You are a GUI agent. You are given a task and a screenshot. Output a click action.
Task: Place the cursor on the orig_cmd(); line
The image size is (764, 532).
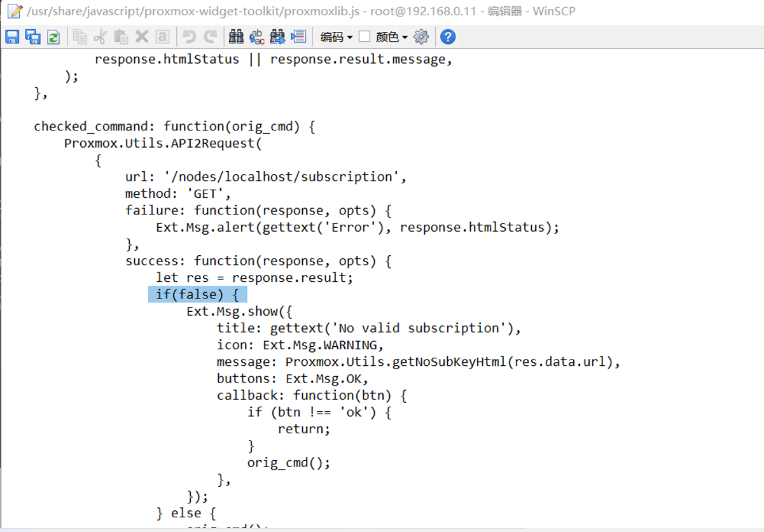coord(289,463)
